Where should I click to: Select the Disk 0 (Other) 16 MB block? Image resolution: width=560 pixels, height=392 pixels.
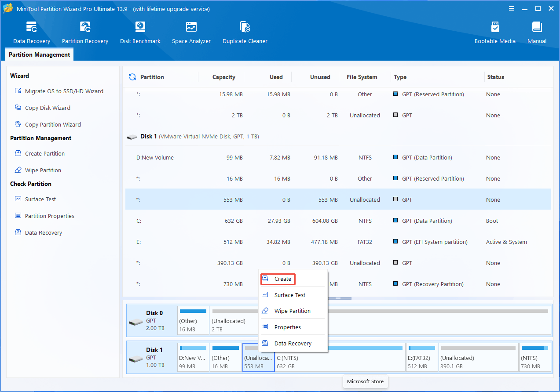coord(193,321)
